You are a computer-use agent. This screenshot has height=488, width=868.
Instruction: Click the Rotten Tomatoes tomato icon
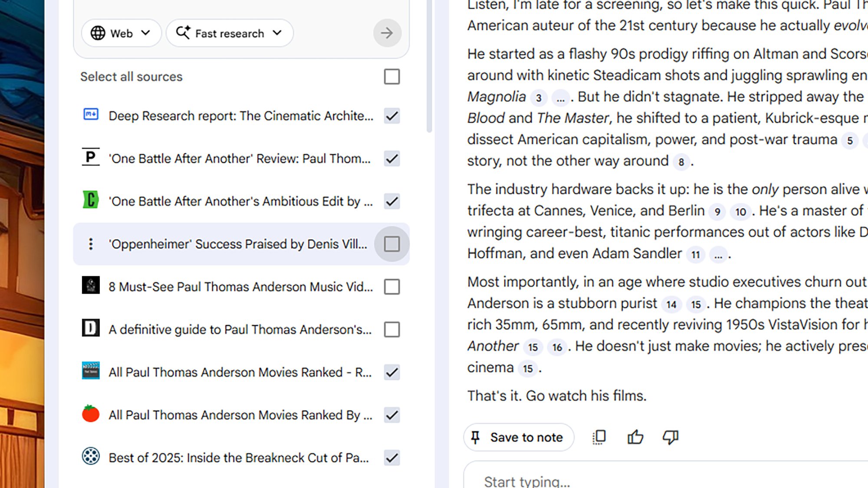[x=90, y=415]
